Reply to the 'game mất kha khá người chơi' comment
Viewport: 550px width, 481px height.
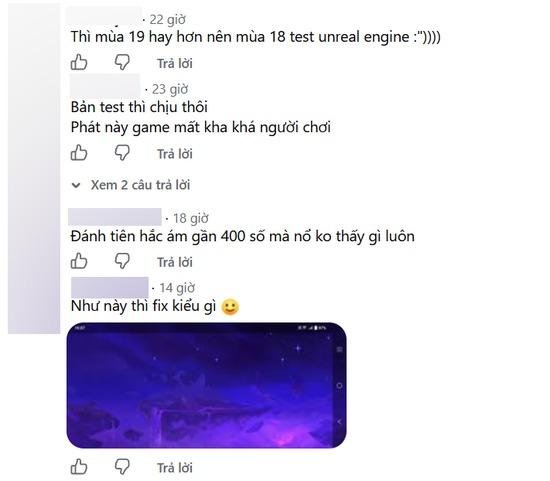(175, 154)
